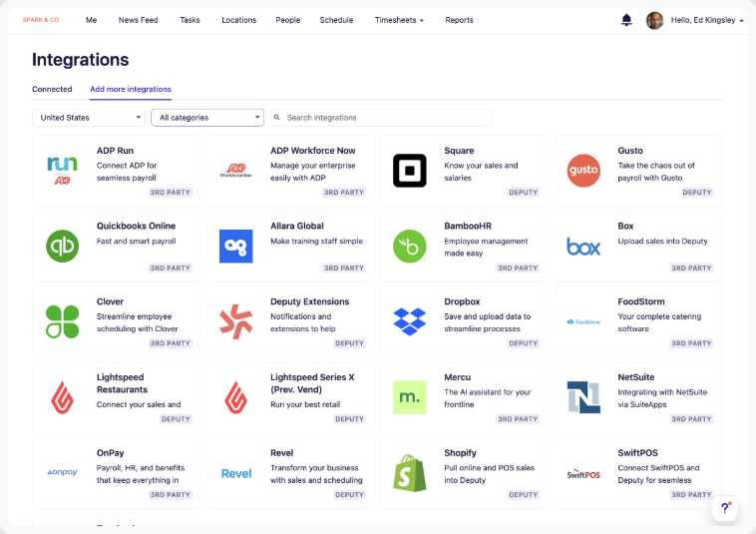Viewport: 756px width, 534px height.
Task: Click the BambooHR integration title
Action: [468, 226]
